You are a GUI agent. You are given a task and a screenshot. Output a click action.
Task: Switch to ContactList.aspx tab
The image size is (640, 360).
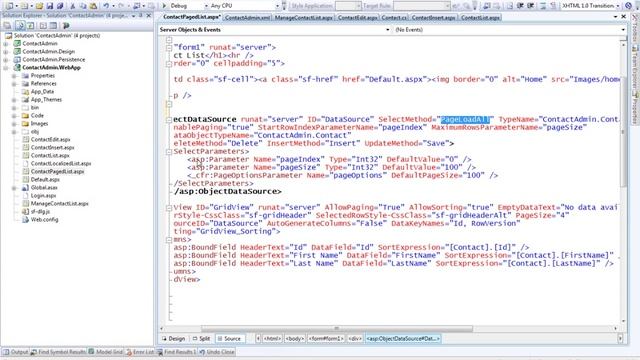[x=480, y=18]
